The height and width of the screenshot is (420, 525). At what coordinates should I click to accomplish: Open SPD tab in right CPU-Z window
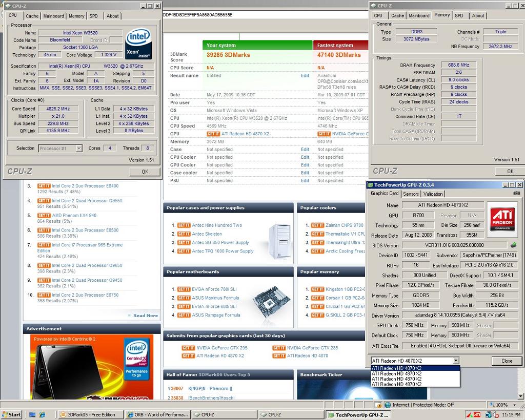click(x=459, y=15)
